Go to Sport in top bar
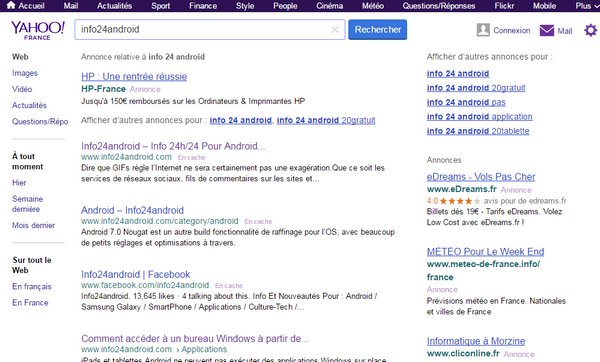600x362 pixels. 161,6
